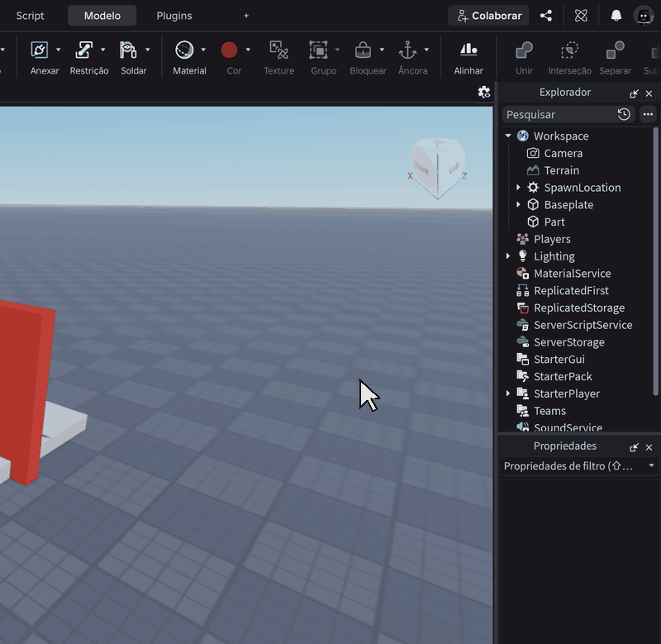Expand the Baseplate tree node

point(518,204)
